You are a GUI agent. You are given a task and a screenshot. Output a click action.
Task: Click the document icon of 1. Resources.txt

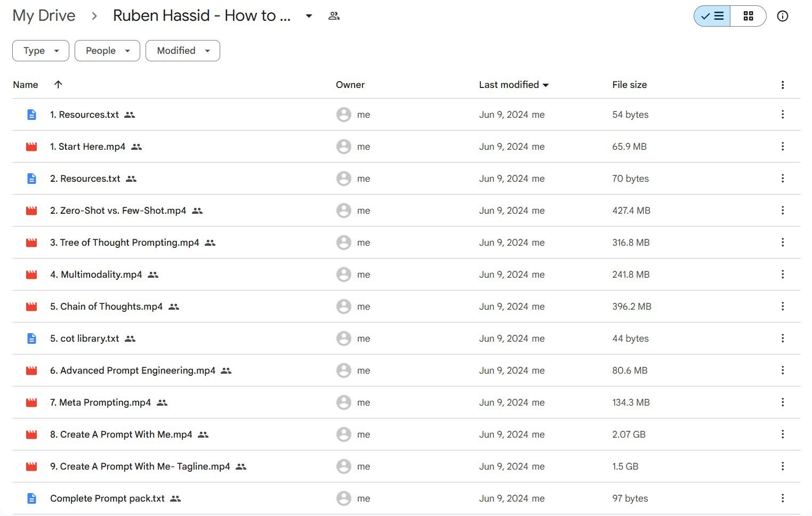pos(31,115)
